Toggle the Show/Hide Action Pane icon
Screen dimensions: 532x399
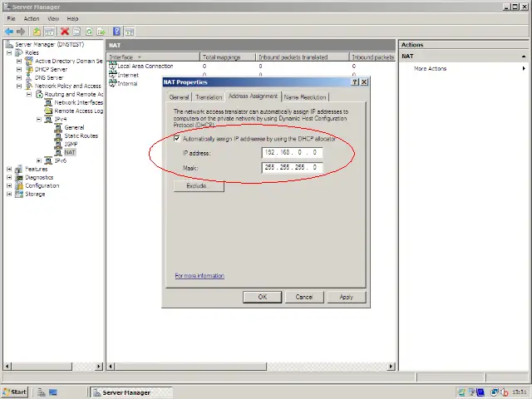129,32
